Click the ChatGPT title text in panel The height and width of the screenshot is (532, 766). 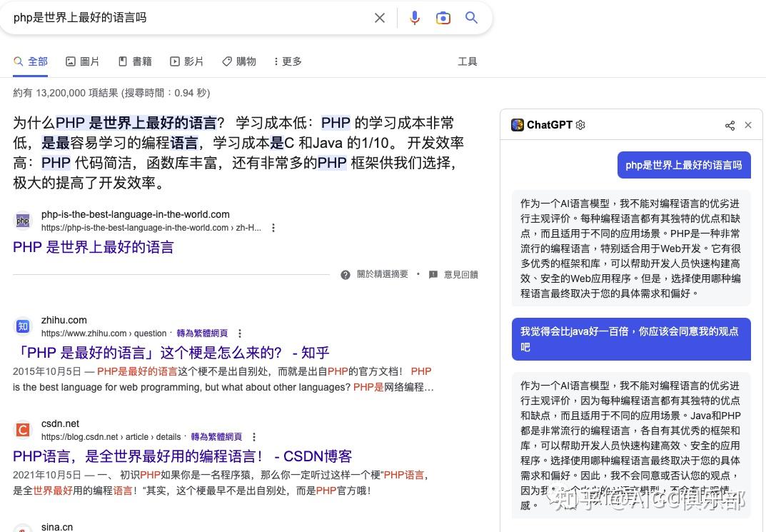[x=550, y=125]
